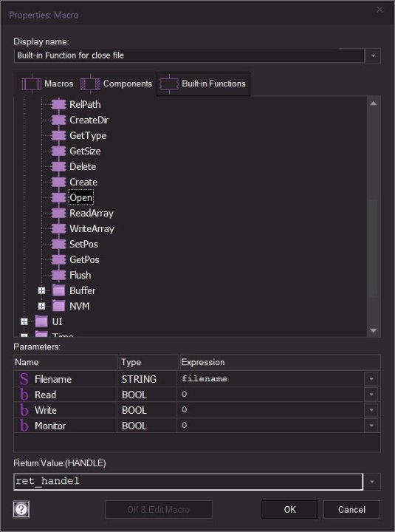Screen dimensions: 395x532
Task: Select the ReadArray function icon
Action: [x=58, y=213]
